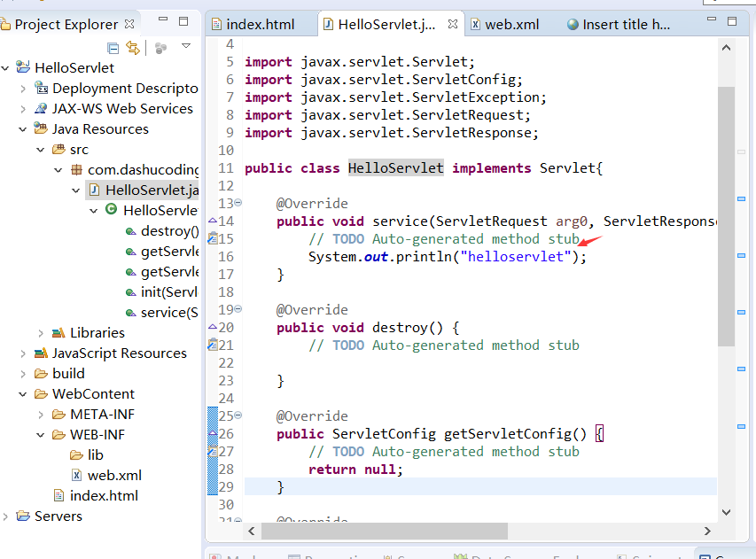Select green HelloServlet class icon
Viewport: 756px width, 559px height.
112,209
